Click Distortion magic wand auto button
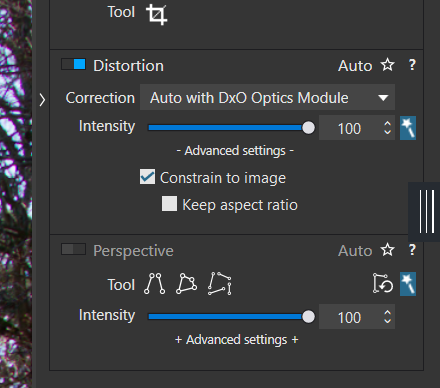Image resolution: width=440 pixels, height=388 pixels. pos(408,128)
